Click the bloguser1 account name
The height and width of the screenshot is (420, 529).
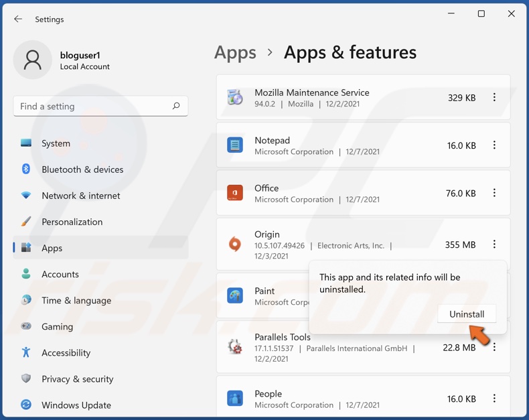80,55
